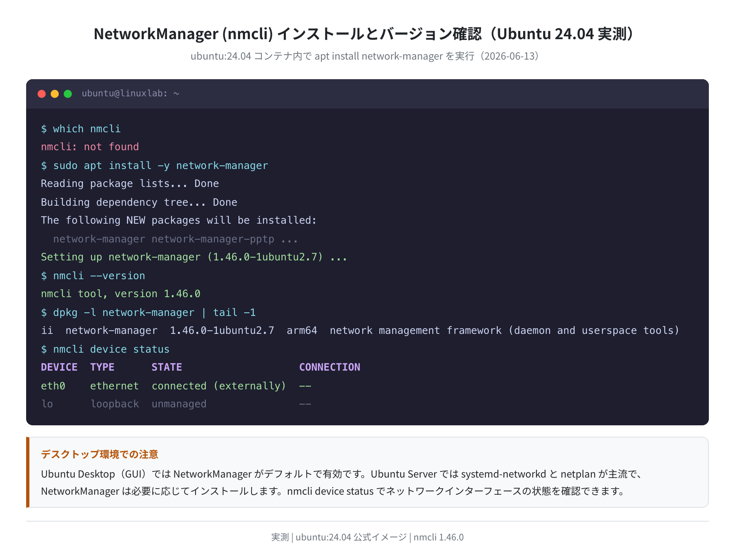
Task: Click the command line '$ which nmcli'
Action: [81, 129]
